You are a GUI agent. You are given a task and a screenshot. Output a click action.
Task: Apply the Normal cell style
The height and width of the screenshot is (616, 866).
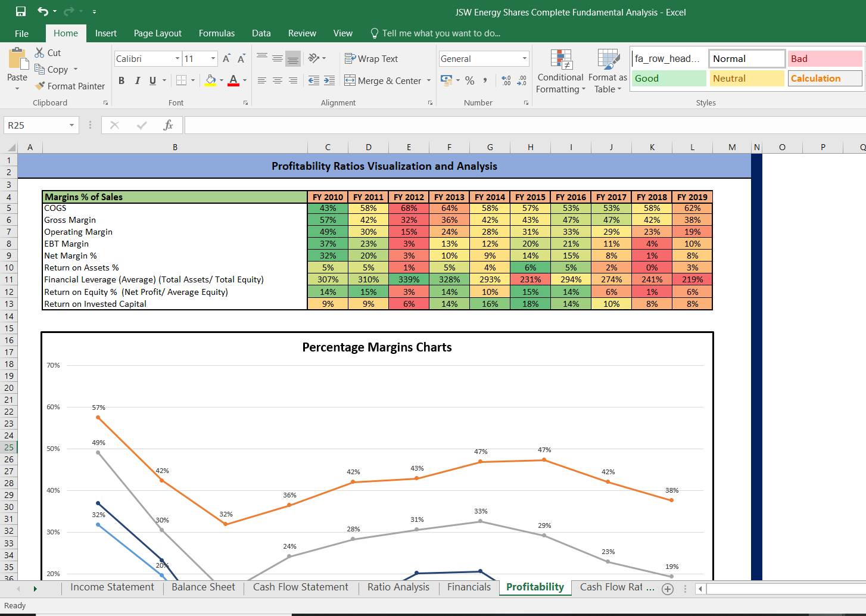pyautogui.click(x=747, y=58)
